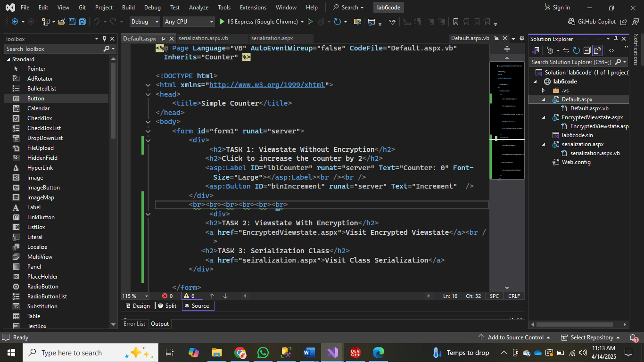The width and height of the screenshot is (644, 362).
Task: Click the Navigate Backward toolbar icon
Action: [15, 22]
